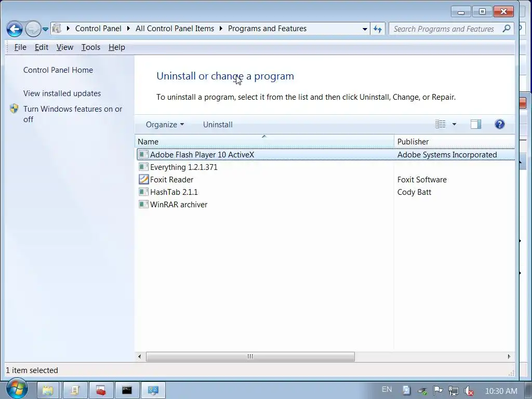Open the Organize dropdown
Viewport: 532px width, 399px height.
tap(165, 125)
